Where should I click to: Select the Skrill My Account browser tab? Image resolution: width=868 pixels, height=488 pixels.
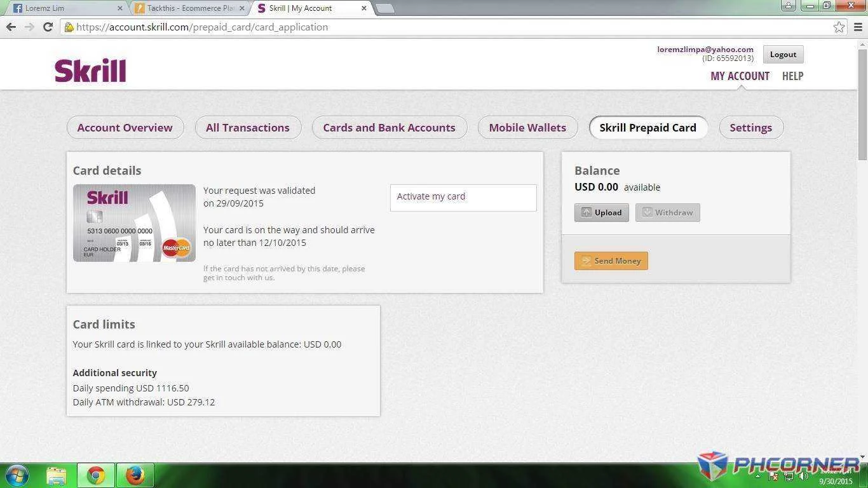coord(311,8)
